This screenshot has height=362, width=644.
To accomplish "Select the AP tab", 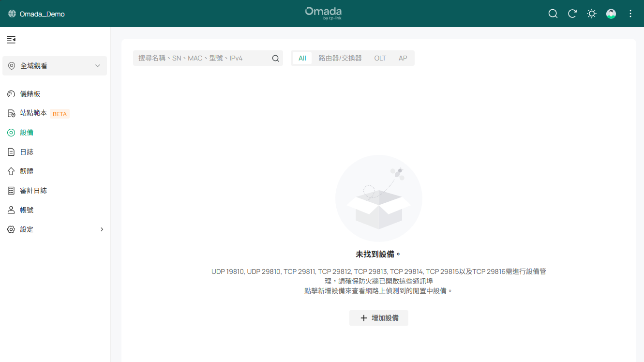I will pos(403,58).
